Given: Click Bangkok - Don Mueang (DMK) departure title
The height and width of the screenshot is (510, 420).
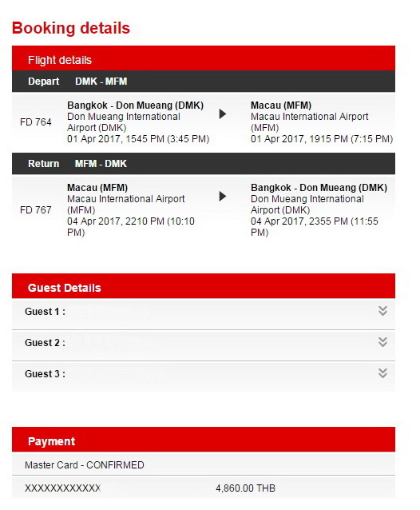Looking at the screenshot, I should 136,106.
